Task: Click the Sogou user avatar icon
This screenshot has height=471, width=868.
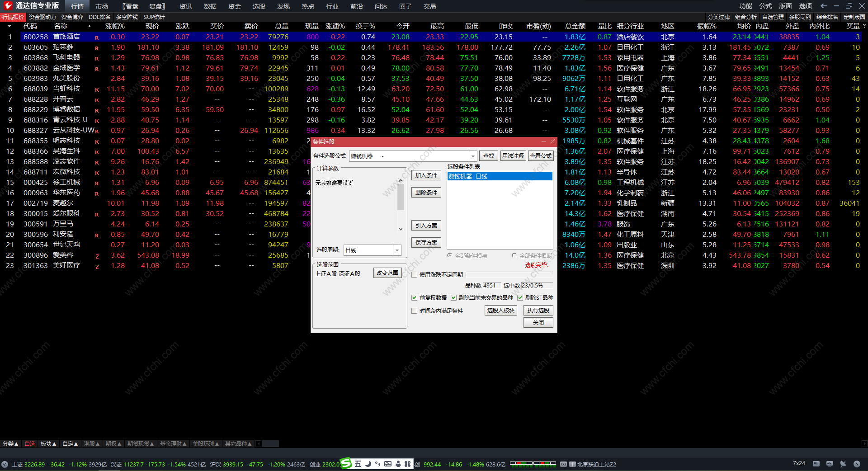Action: point(398,464)
